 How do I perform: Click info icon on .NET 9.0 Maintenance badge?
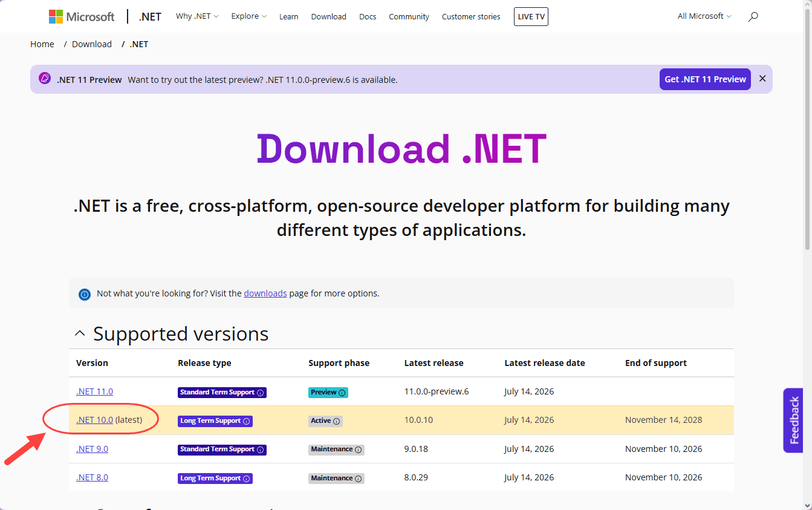[359, 450]
